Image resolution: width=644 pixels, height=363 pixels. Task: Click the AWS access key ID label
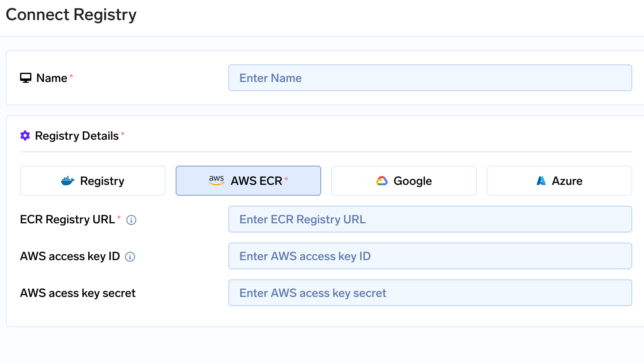(x=70, y=256)
